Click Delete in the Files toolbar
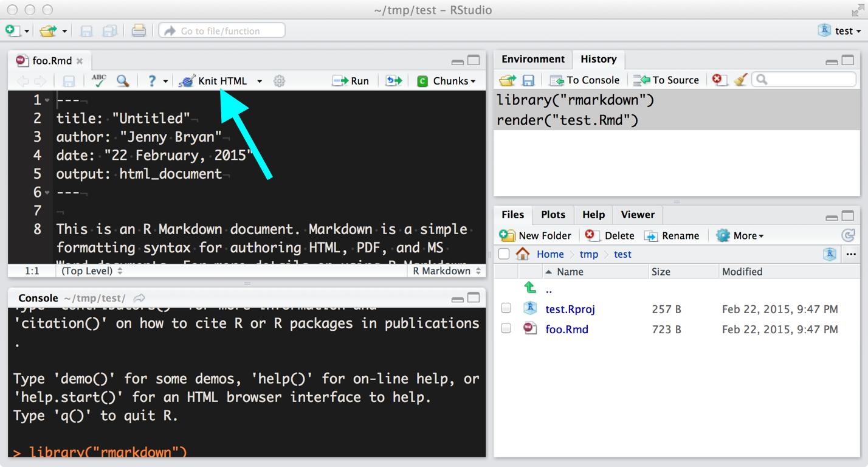Screen dimensions: 868x467 [x=610, y=236]
